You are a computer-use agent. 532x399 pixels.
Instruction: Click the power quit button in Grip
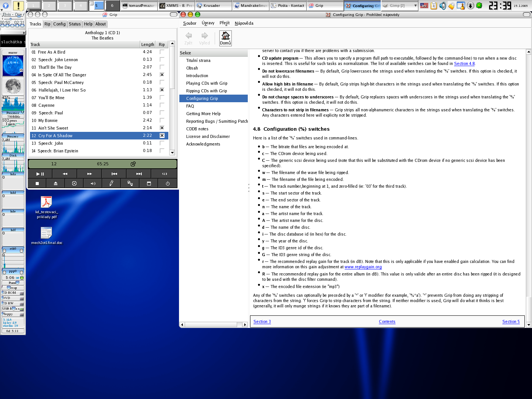(168, 183)
